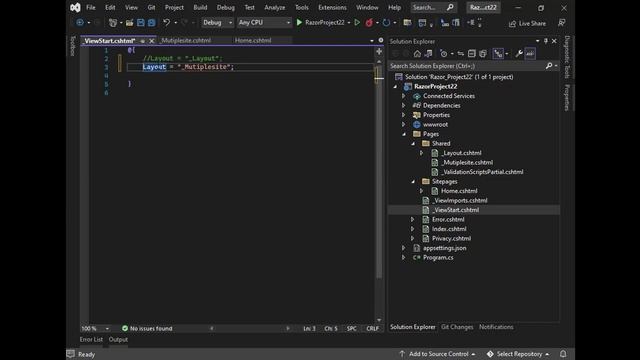Open the Output tab

tap(118, 340)
